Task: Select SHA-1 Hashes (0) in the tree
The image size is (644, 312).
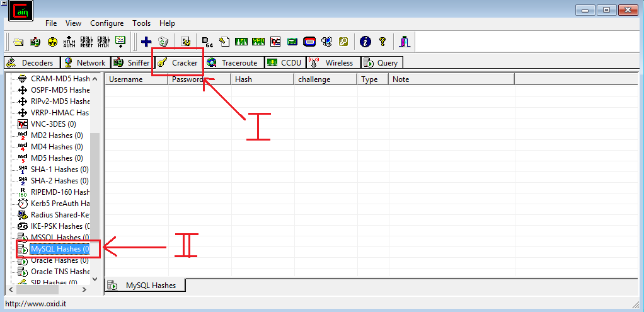Action: click(x=60, y=170)
